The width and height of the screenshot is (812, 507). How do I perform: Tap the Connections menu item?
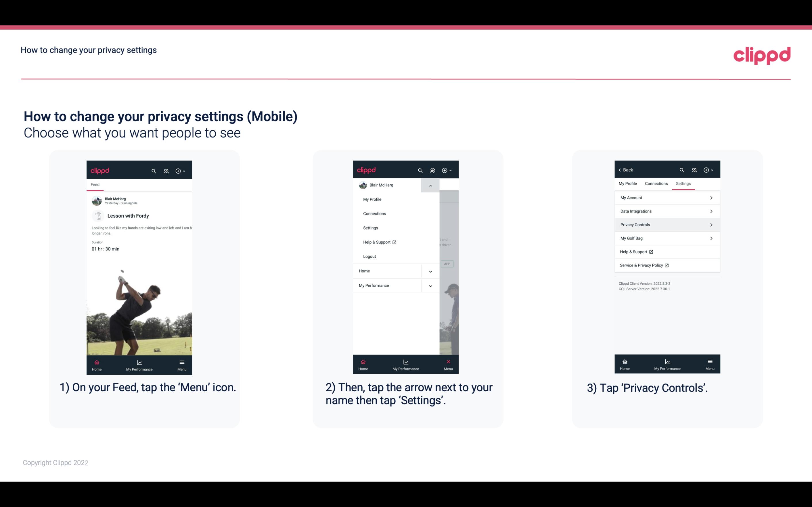click(x=375, y=214)
